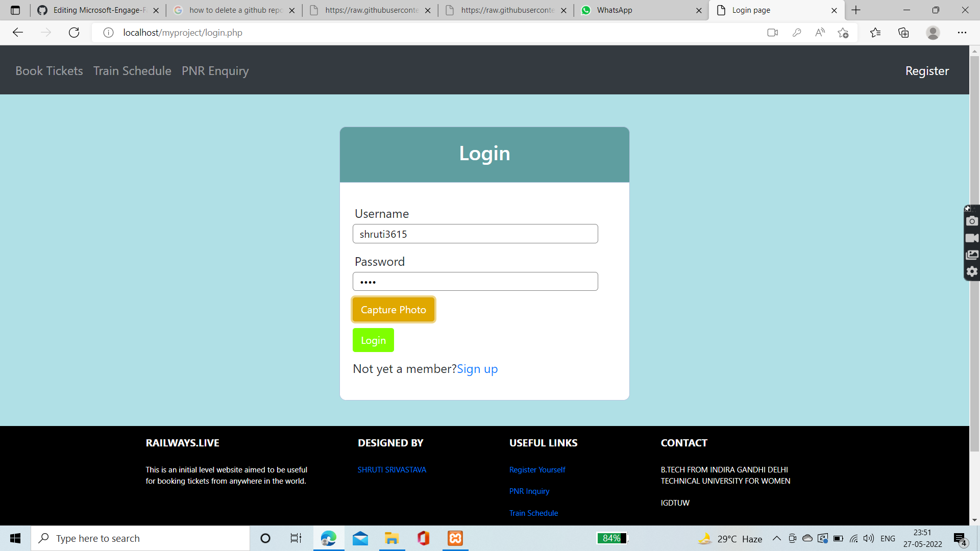The height and width of the screenshot is (551, 980).
Task: Open the Sign up link
Action: click(477, 368)
